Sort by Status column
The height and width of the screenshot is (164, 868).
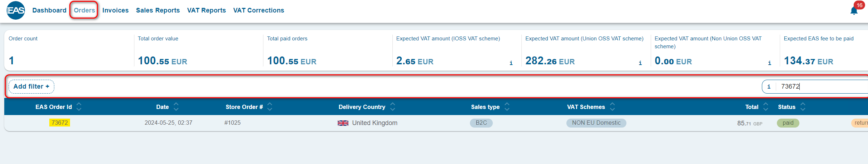[x=803, y=107]
